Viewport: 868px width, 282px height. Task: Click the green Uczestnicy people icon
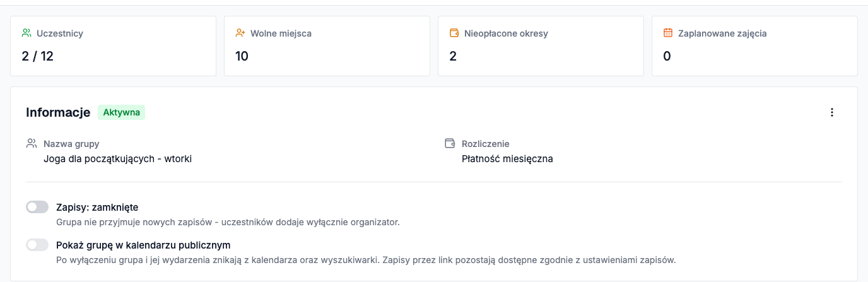click(26, 33)
